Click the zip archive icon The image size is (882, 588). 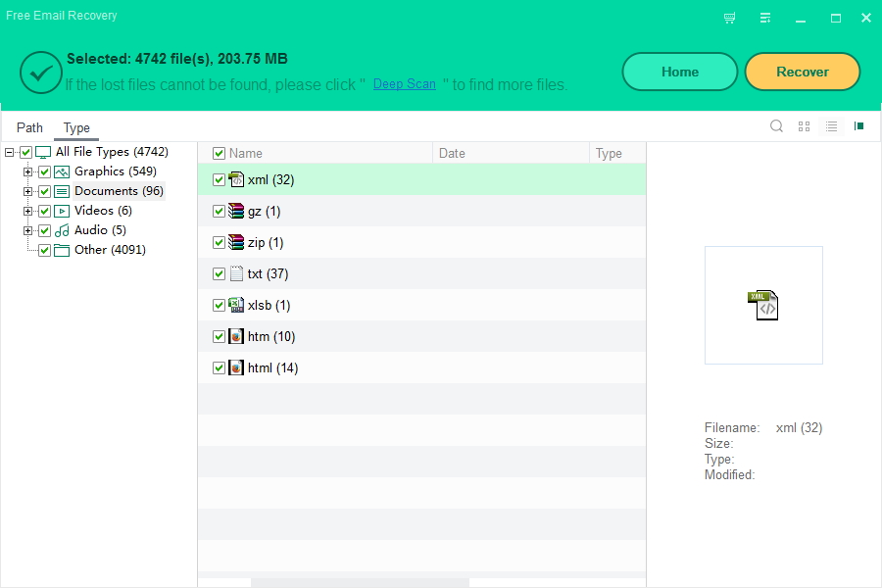236,242
